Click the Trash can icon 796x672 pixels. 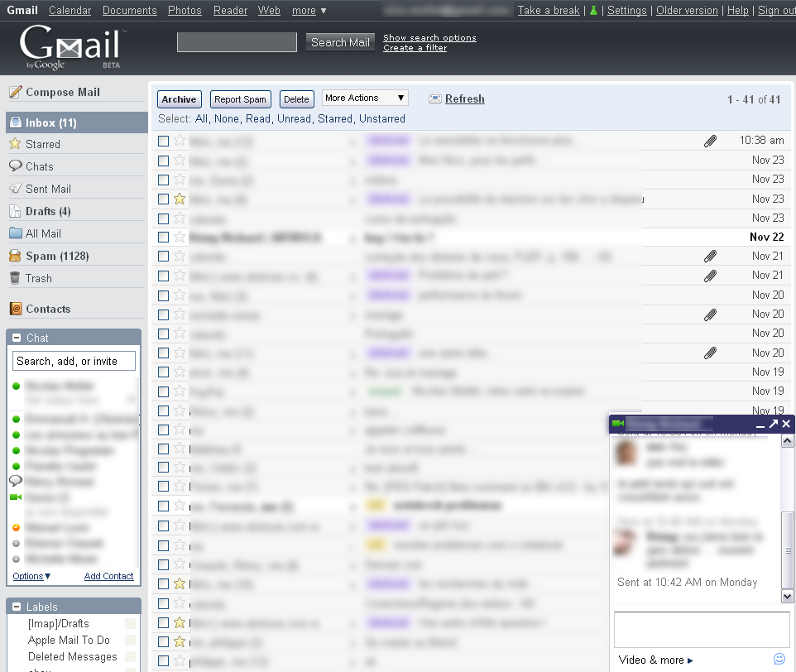(x=15, y=278)
